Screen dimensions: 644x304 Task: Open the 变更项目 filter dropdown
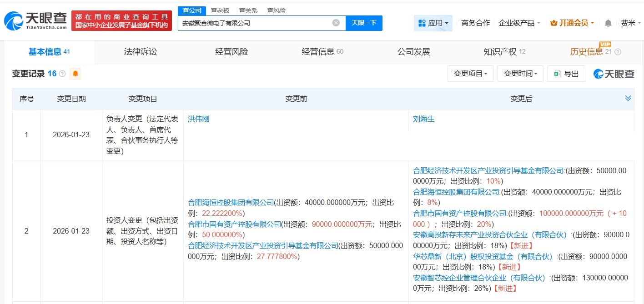pyautogui.click(x=470, y=74)
